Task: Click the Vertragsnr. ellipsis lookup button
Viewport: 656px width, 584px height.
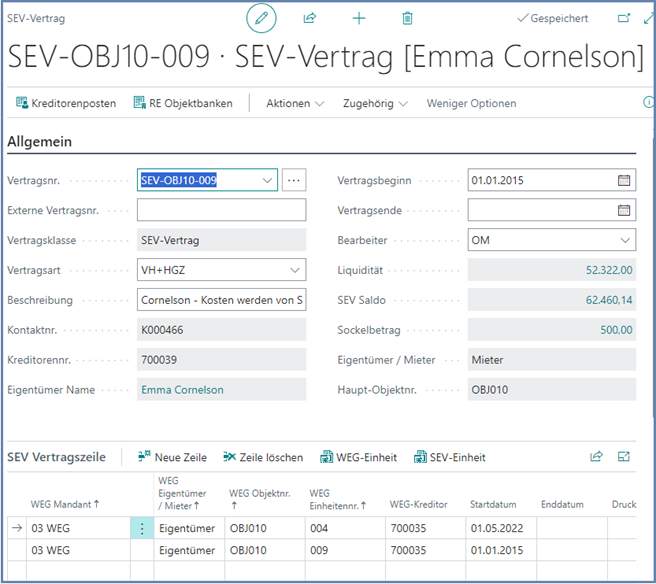Action: 293,181
